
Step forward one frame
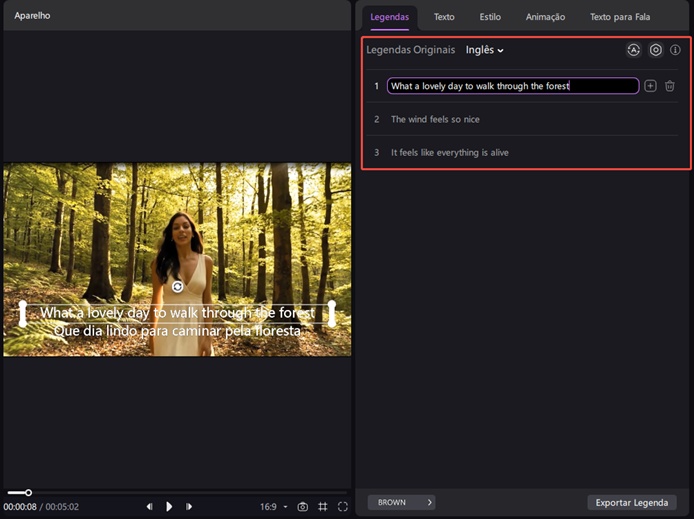click(188, 507)
